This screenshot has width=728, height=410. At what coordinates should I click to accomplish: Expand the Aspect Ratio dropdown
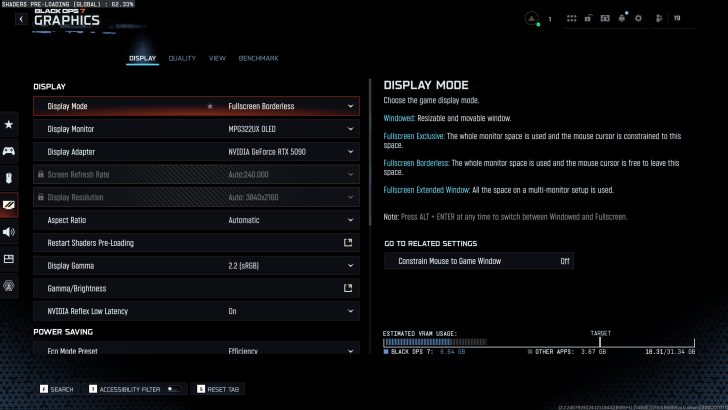point(351,220)
